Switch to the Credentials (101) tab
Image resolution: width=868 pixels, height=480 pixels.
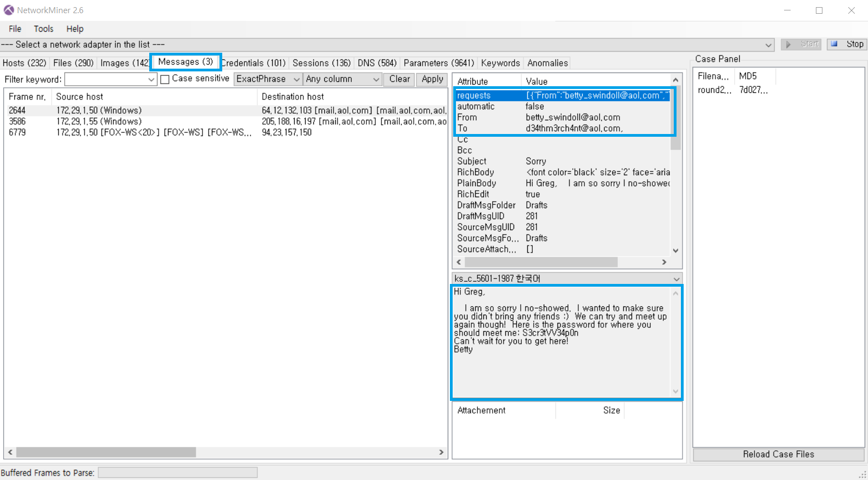[x=253, y=63]
